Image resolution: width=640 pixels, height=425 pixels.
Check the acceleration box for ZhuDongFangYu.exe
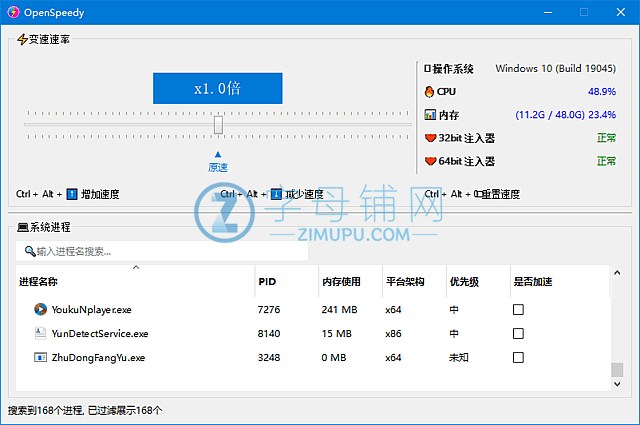point(518,357)
